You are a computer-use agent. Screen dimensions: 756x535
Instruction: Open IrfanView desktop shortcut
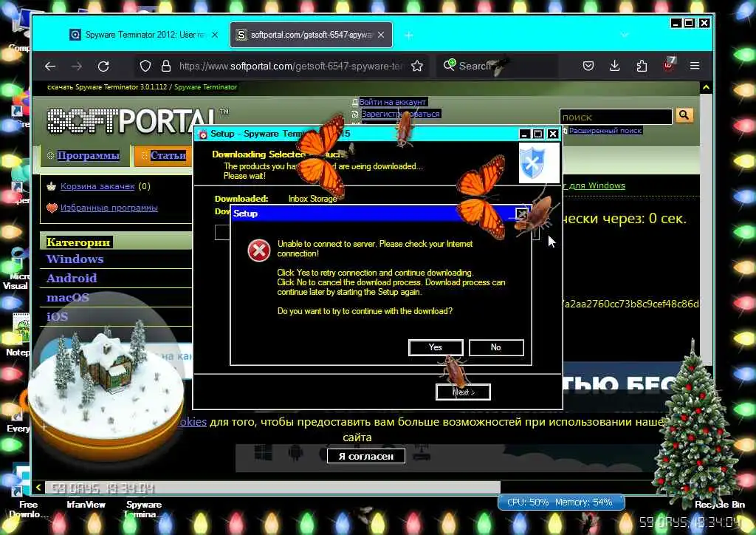coord(86,505)
